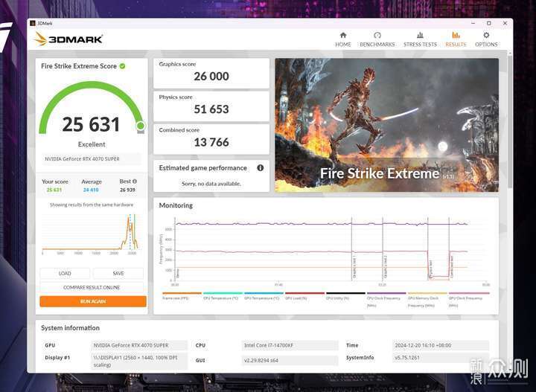Switch to the BENCHMARKS tab label
536x392 pixels.
[x=377, y=45]
